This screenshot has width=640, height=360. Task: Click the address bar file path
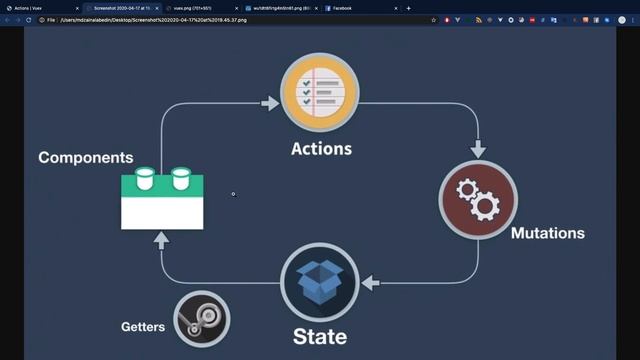[x=153, y=20]
